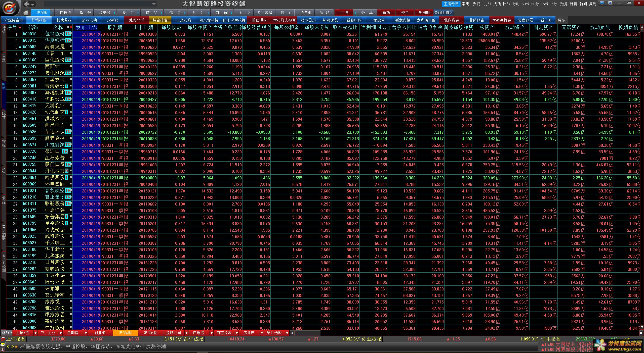Image resolution: width=644 pixels, height=353 pixels.
Task: Click the mail envelope icon at bottom left
Action: (x=3, y=345)
